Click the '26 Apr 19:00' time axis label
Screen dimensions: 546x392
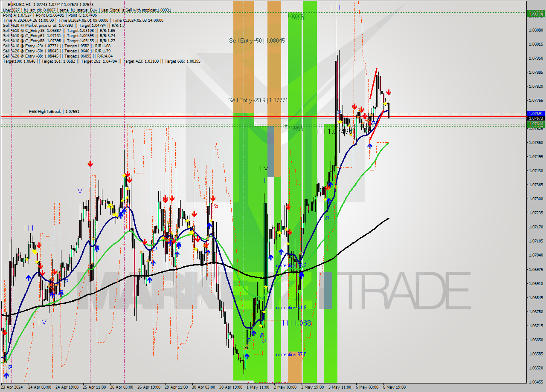coord(149,387)
